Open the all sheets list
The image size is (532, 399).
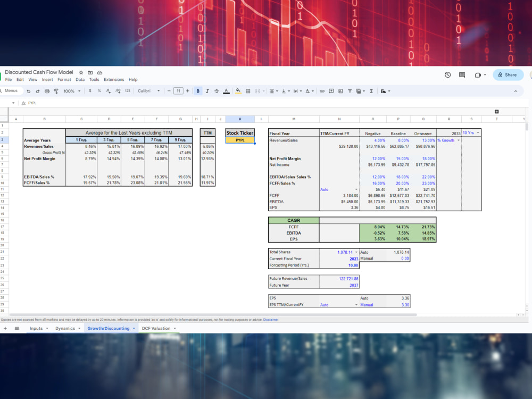[x=16, y=328]
